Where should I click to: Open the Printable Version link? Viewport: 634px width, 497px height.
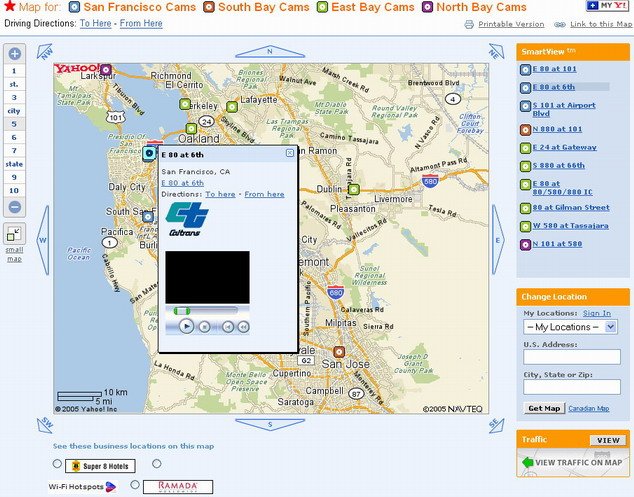point(511,24)
